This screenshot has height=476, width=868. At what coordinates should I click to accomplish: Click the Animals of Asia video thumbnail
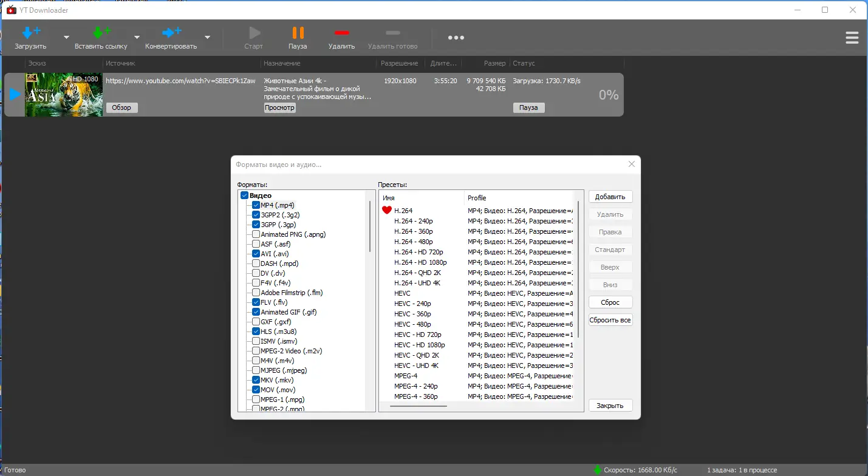click(64, 95)
